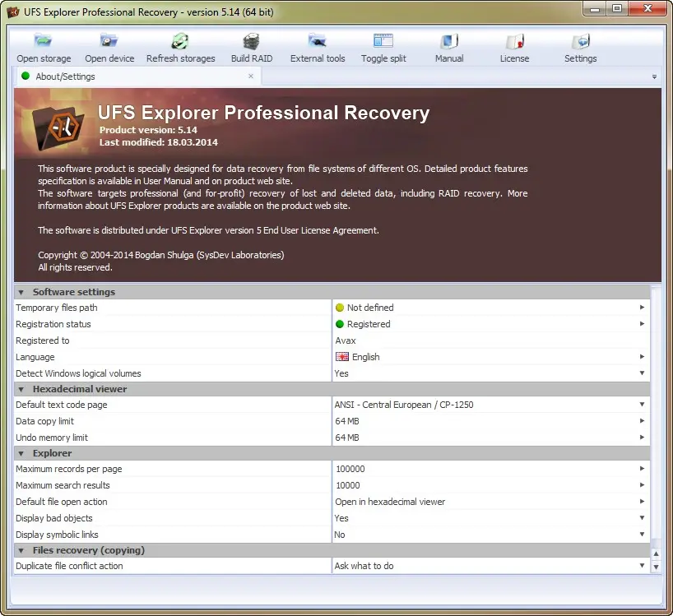Click the Display symbolic links label

tap(57, 535)
